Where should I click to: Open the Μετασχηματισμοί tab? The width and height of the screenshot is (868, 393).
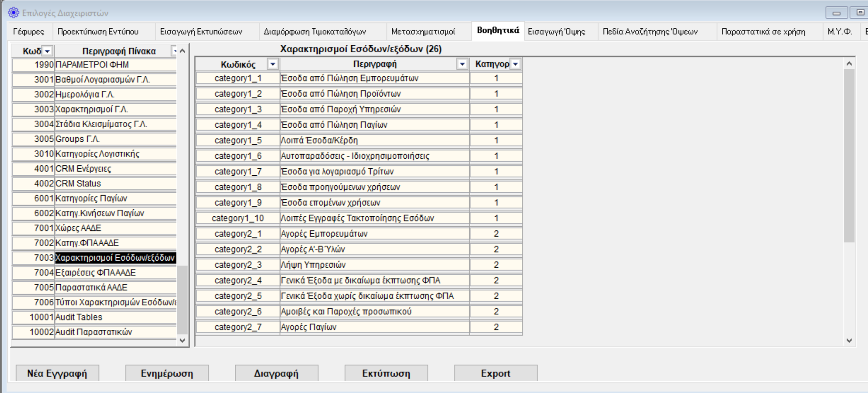423,32
